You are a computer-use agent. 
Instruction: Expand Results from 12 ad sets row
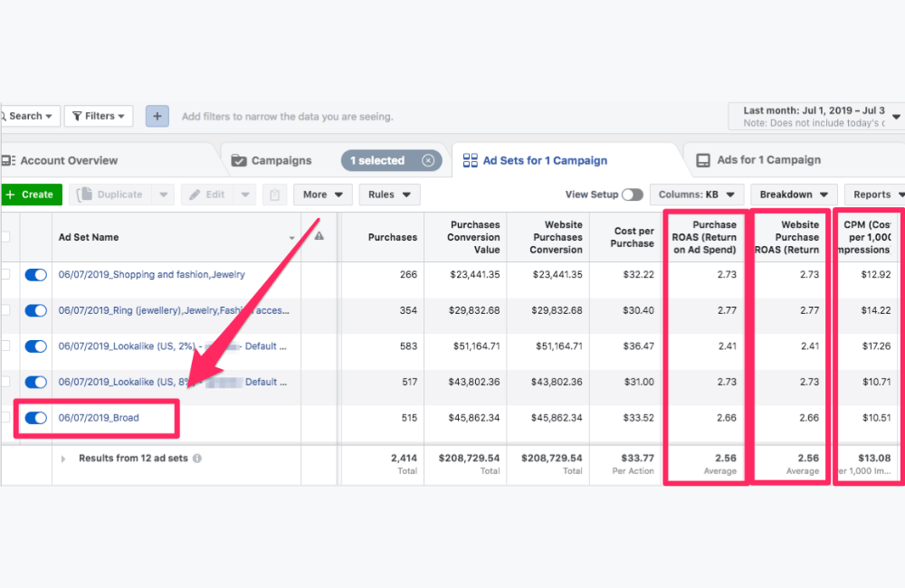coord(63,459)
